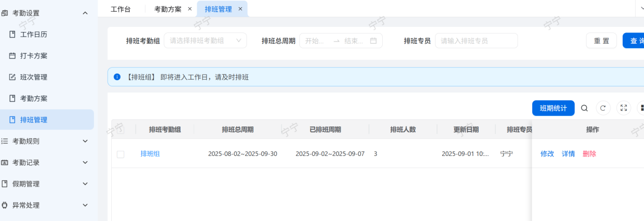Click the calendar icon in 排班总周期 field

point(373,41)
